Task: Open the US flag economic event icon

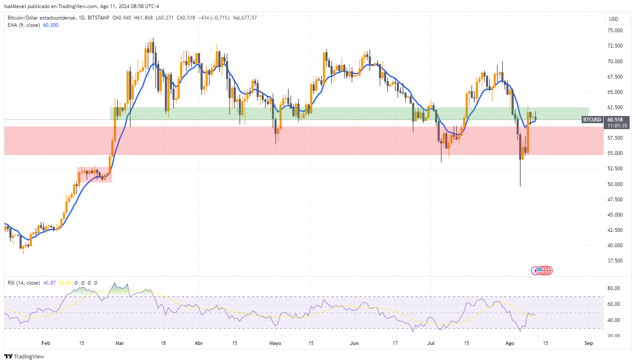Action: (540, 271)
